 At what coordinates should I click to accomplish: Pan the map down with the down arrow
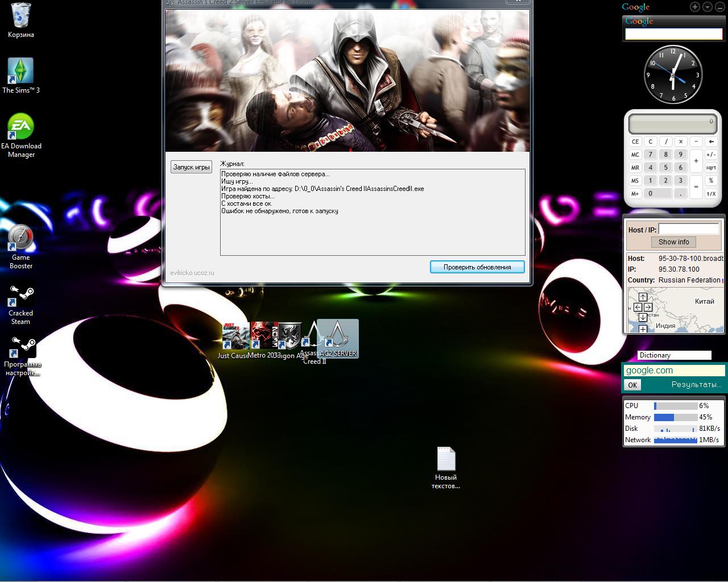[x=643, y=318]
